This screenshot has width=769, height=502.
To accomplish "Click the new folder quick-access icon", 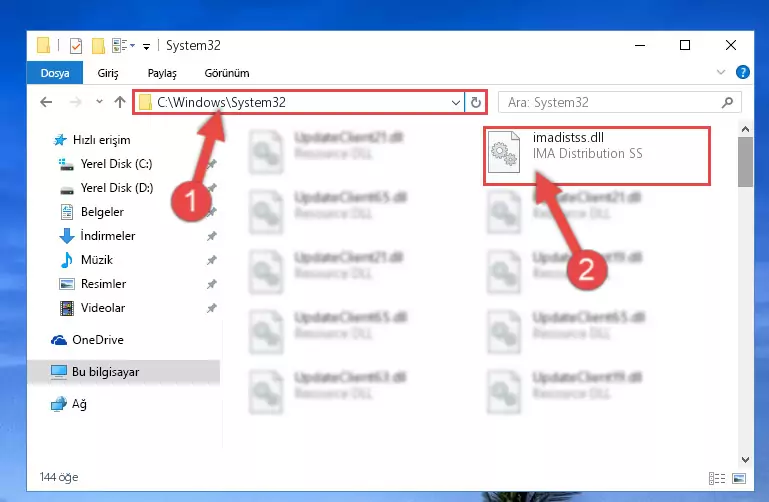I will (98, 46).
